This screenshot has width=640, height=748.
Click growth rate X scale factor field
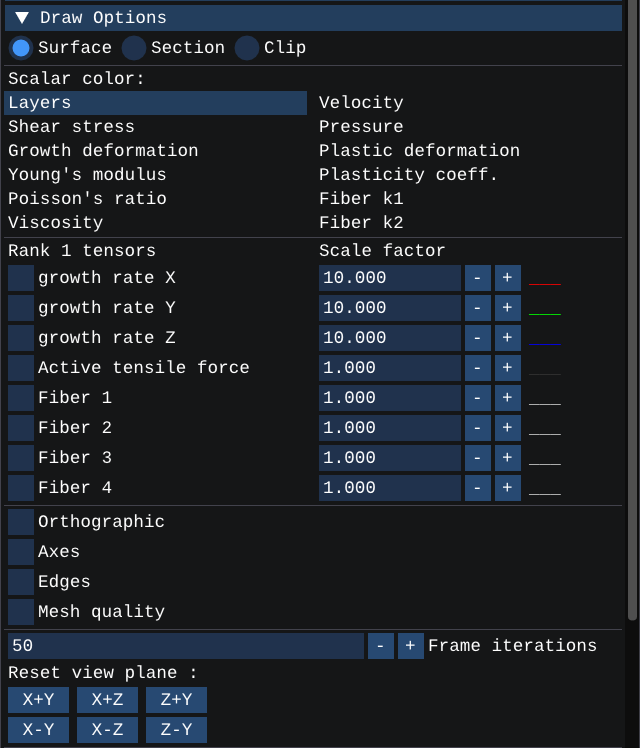(x=390, y=278)
